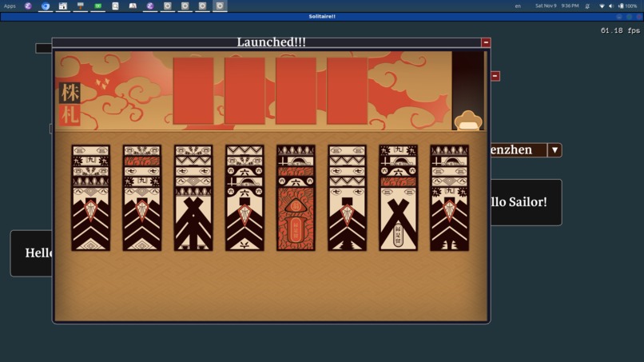Click the third empty red foundation slot
The height and width of the screenshot is (362, 644).
point(296,90)
